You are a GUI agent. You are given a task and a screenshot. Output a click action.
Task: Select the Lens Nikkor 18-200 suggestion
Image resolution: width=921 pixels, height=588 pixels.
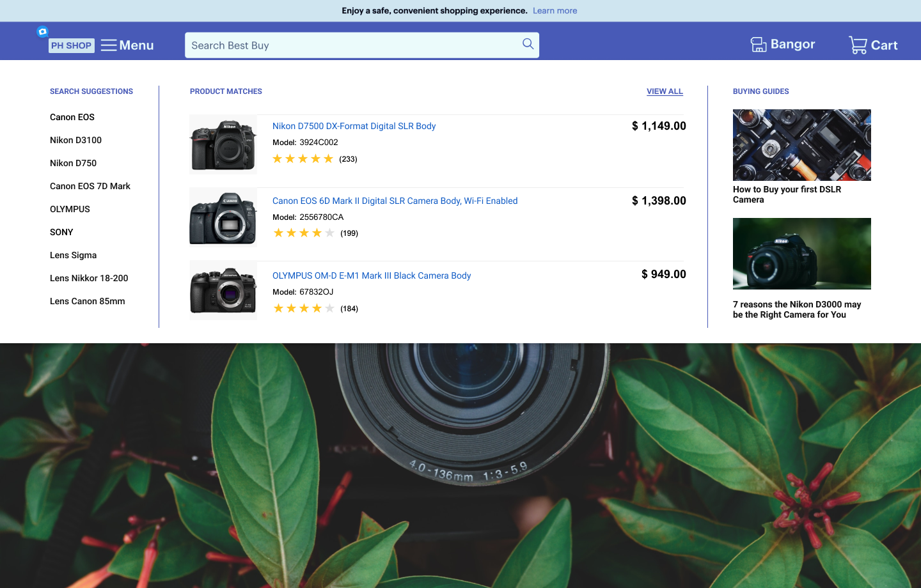[89, 278]
